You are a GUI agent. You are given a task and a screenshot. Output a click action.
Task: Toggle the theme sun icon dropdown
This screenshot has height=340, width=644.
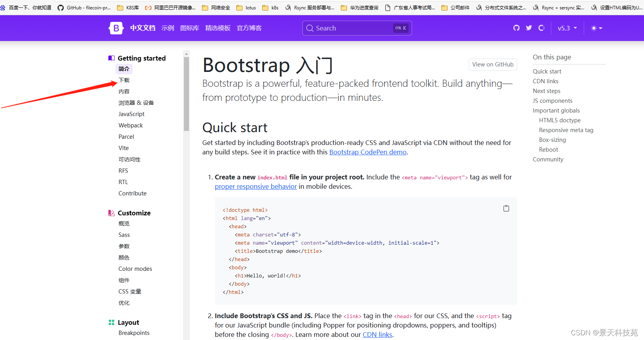click(597, 28)
